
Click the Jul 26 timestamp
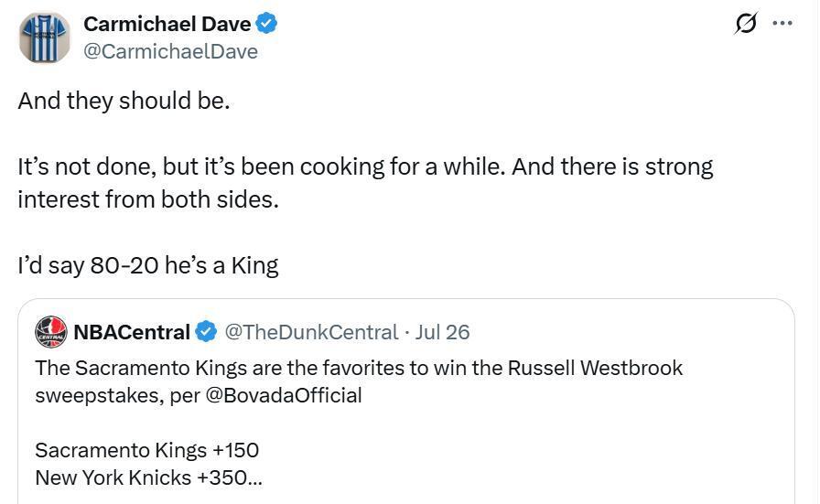click(x=442, y=333)
